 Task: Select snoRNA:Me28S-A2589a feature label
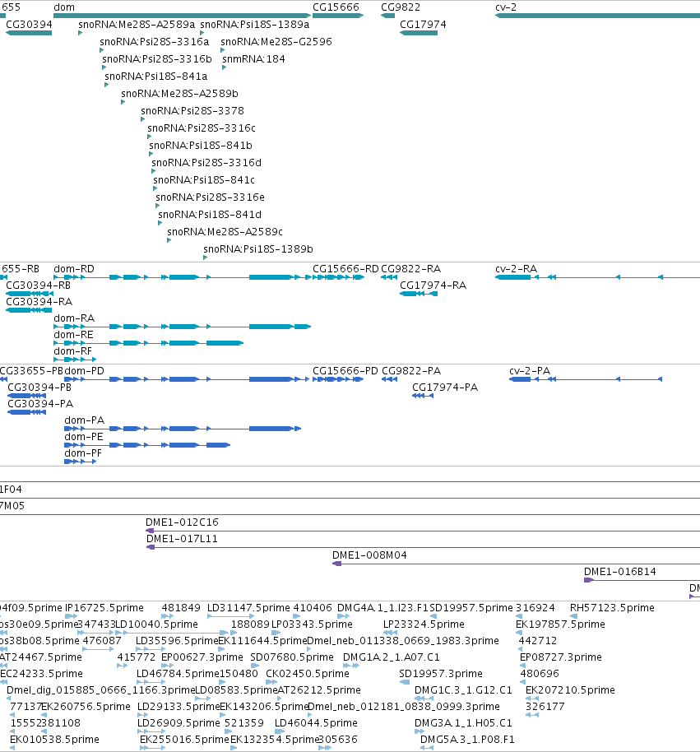coord(137,25)
